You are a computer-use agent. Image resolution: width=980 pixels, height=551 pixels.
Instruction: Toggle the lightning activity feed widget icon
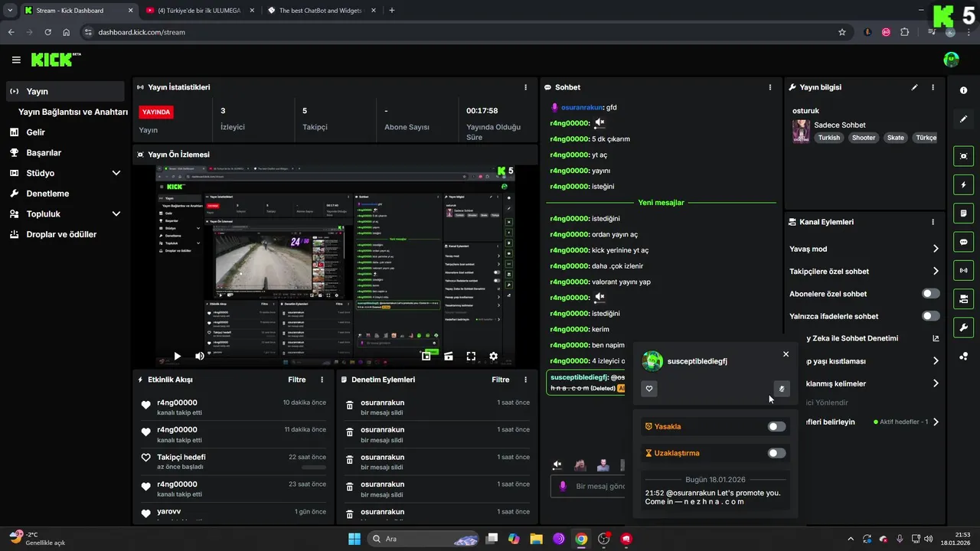[x=963, y=184]
